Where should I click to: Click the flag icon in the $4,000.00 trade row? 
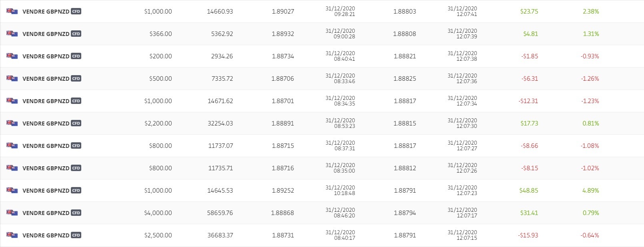(12, 213)
